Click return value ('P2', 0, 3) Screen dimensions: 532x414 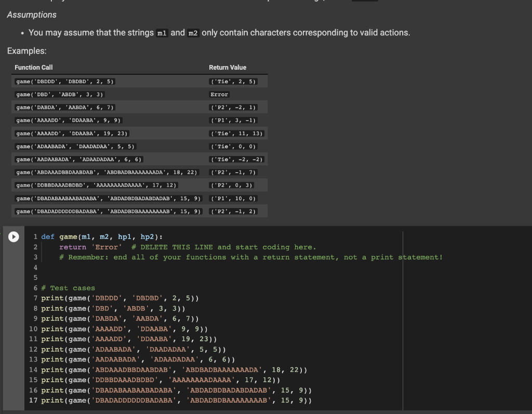[231, 185]
